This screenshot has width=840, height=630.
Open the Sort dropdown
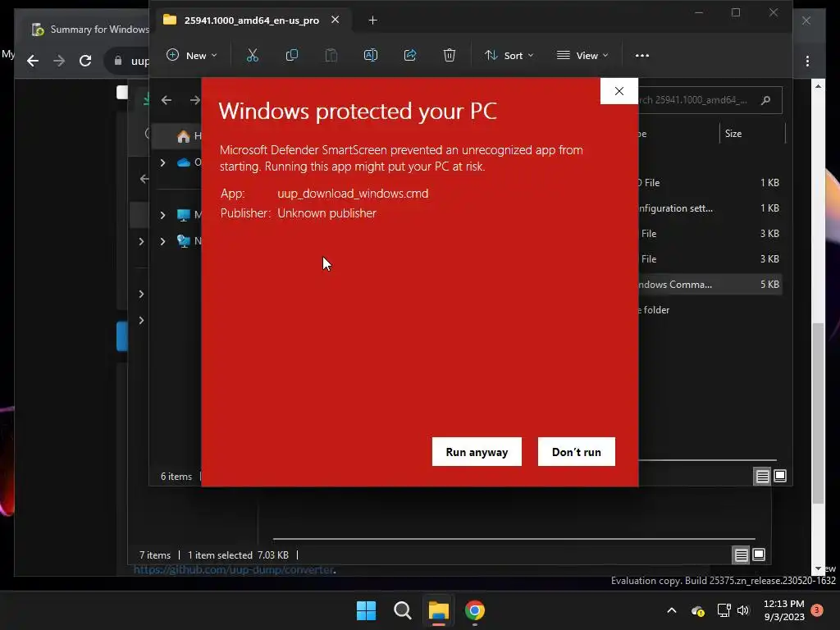pyautogui.click(x=509, y=55)
